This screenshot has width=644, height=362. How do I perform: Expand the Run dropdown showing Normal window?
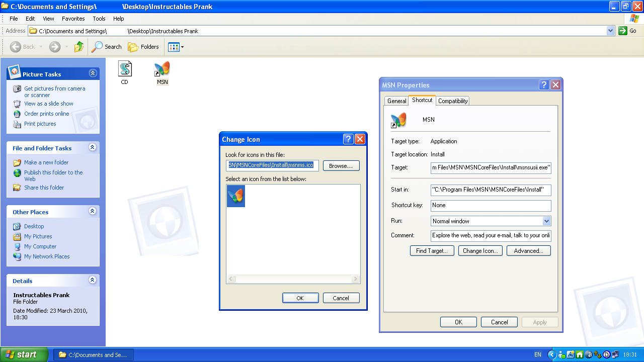[546, 221]
